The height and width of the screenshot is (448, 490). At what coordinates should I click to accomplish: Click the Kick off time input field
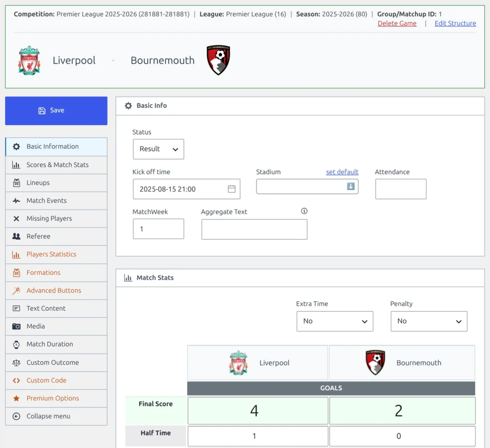[187, 189]
